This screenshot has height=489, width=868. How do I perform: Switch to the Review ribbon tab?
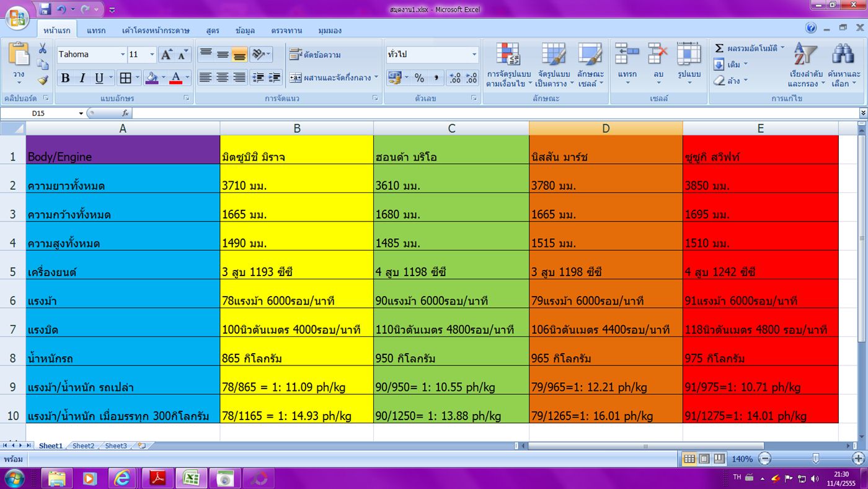(286, 30)
